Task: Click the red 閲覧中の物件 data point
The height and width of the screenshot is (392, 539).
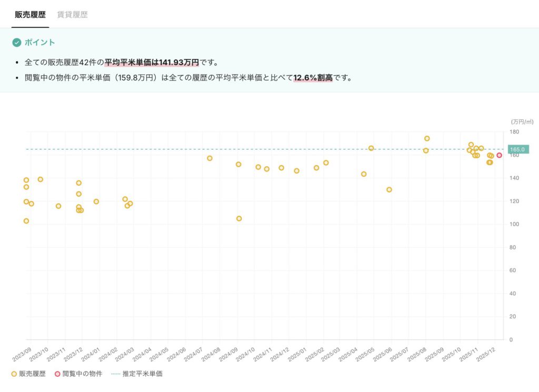Action: 499,155
